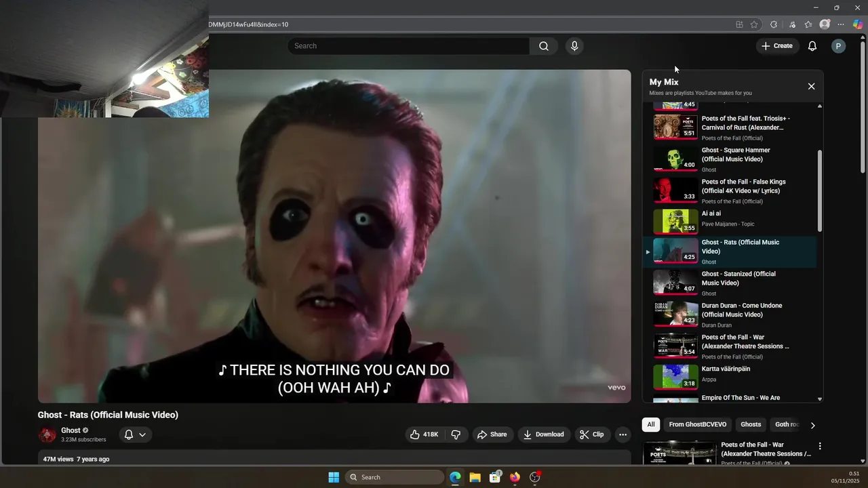The width and height of the screenshot is (868, 488).
Task: Open Microsoft Edge from taskbar
Action: (x=455, y=477)
